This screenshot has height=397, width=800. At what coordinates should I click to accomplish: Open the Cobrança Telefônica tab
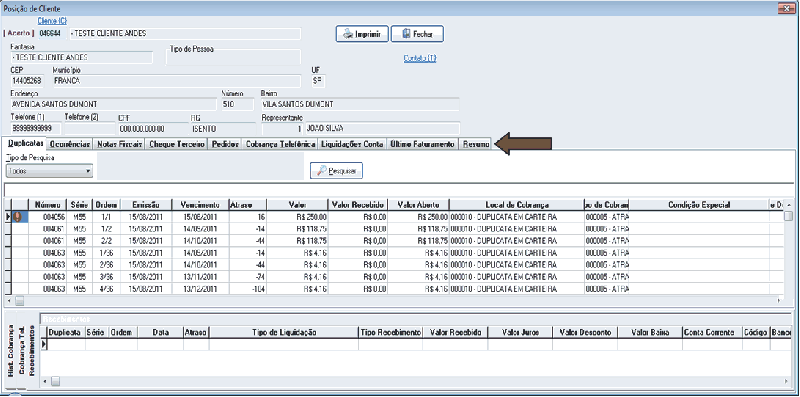(x=280, y=144)
